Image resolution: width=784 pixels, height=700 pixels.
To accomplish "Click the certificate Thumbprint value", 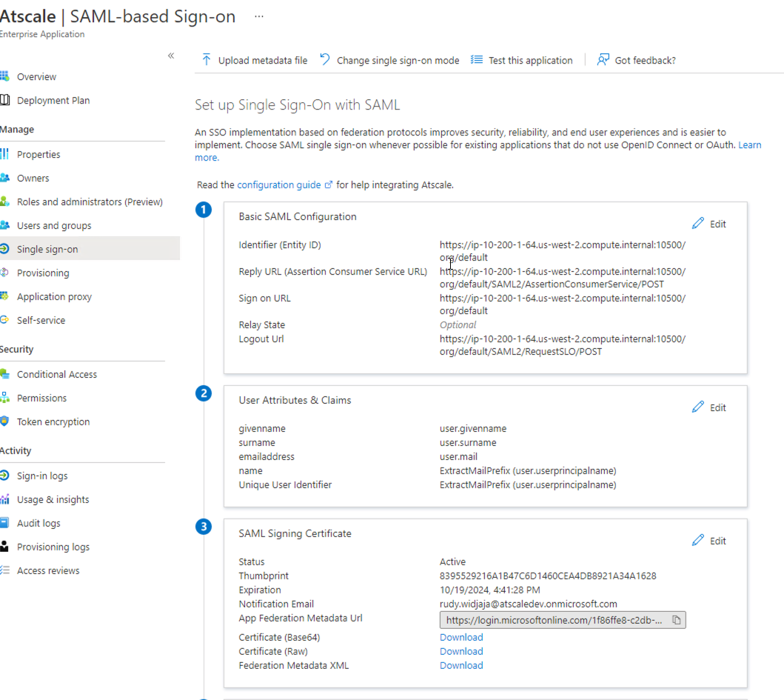I will [548, 576].
